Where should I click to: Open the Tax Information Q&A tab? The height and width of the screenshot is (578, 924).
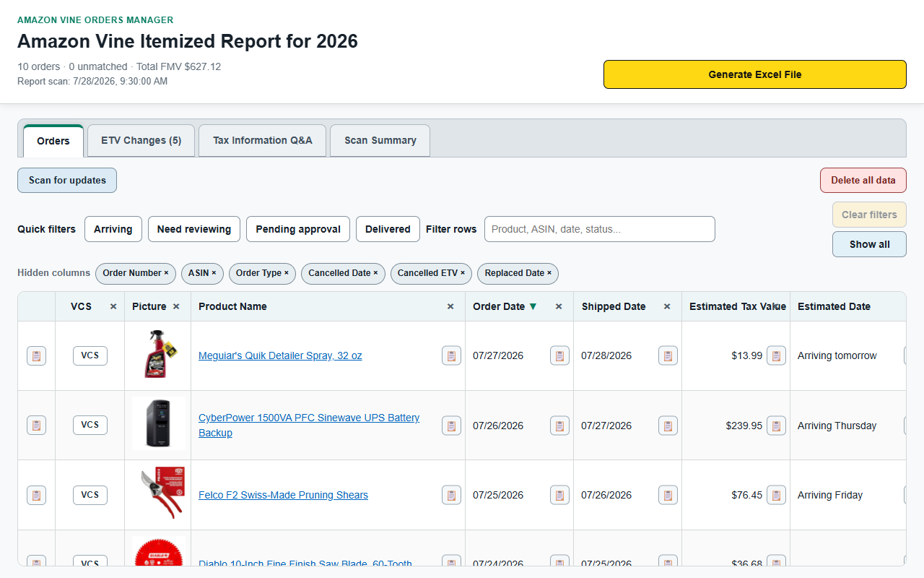click(263, 140)
